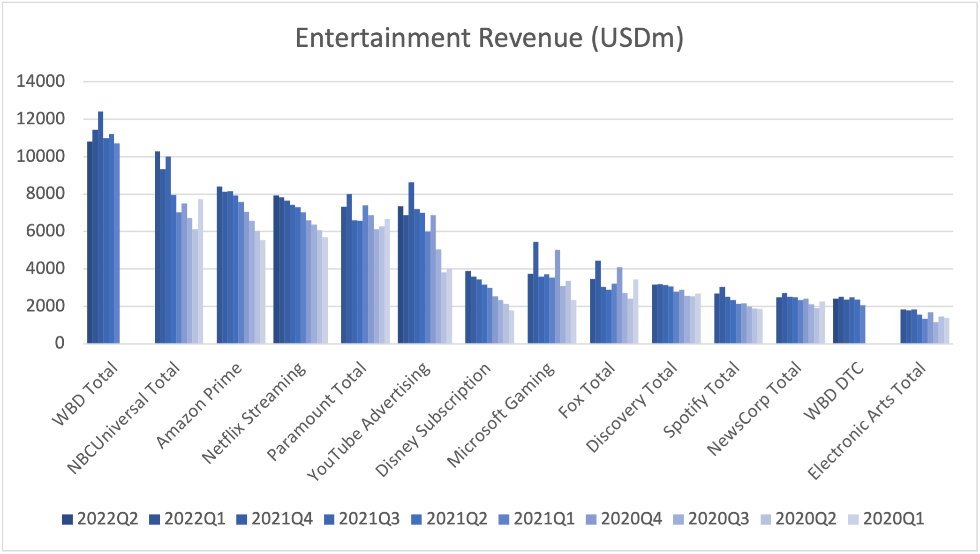Image resolution: width=980 pixels, height=554 pixels.
Task: Select the 2020Q1 legend color swatch
Action: pyautogui.click(x=853, y=519)
